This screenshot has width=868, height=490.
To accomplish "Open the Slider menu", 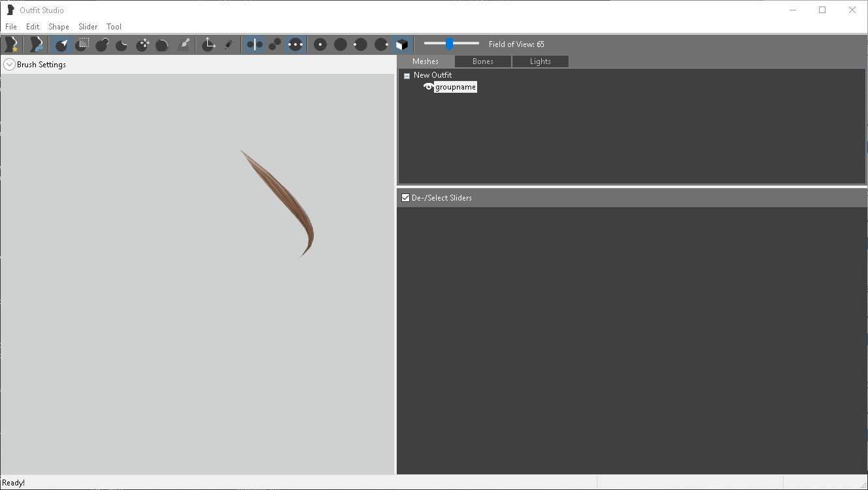I will pos(88,27).
